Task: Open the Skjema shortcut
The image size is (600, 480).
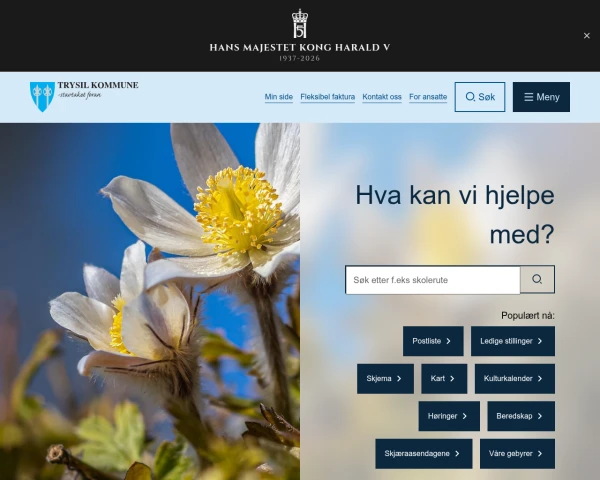Action: (385, 379)
